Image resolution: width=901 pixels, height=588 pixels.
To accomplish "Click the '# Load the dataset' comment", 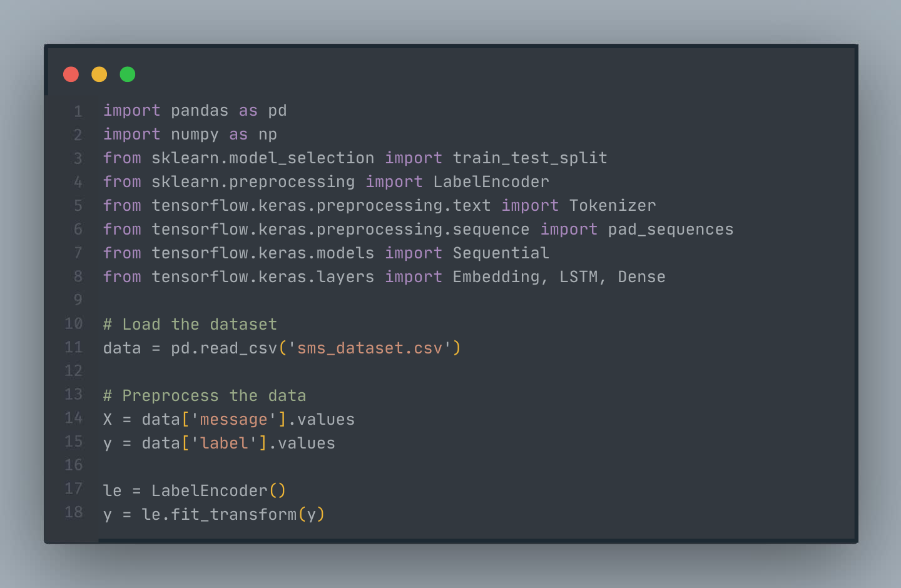I will tap(190, 325).
